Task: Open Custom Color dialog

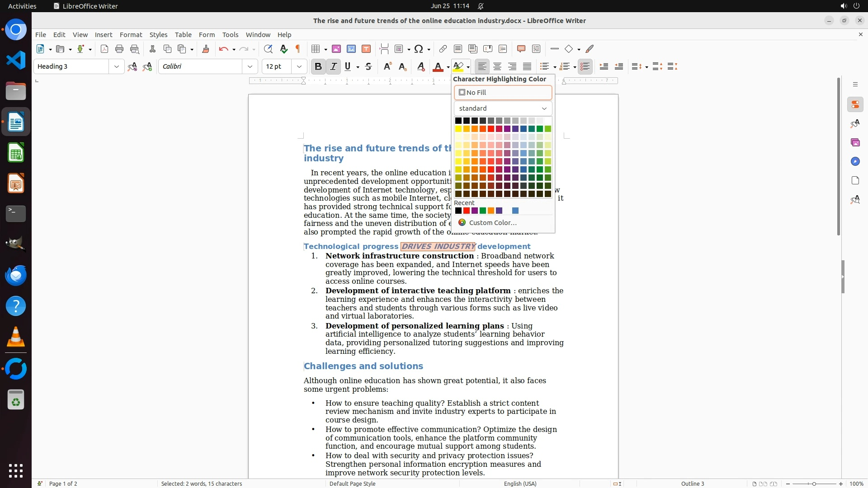Action: click(x=492, y=222)
